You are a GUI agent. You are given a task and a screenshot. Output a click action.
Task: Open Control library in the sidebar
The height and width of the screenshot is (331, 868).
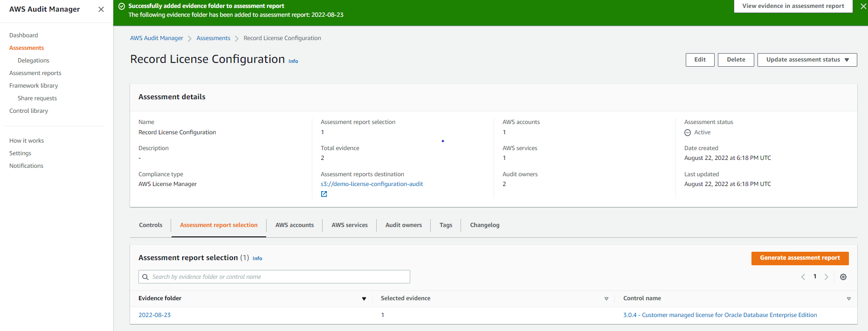point(29,111)
